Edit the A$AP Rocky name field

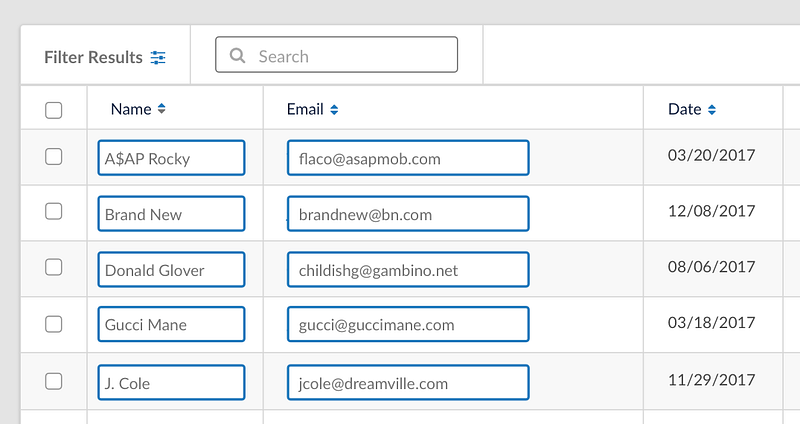pyautogui.click(x=171, y=158)
